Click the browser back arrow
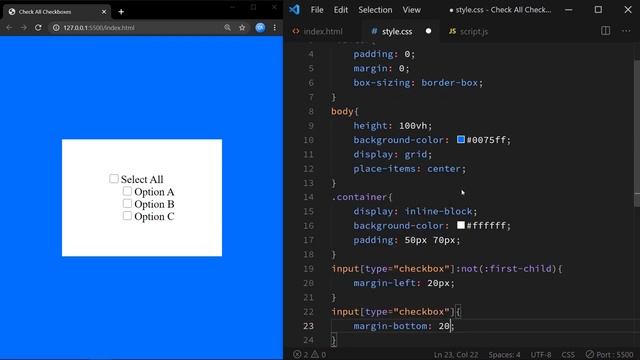The image size is (640, 360). [9, 28]
